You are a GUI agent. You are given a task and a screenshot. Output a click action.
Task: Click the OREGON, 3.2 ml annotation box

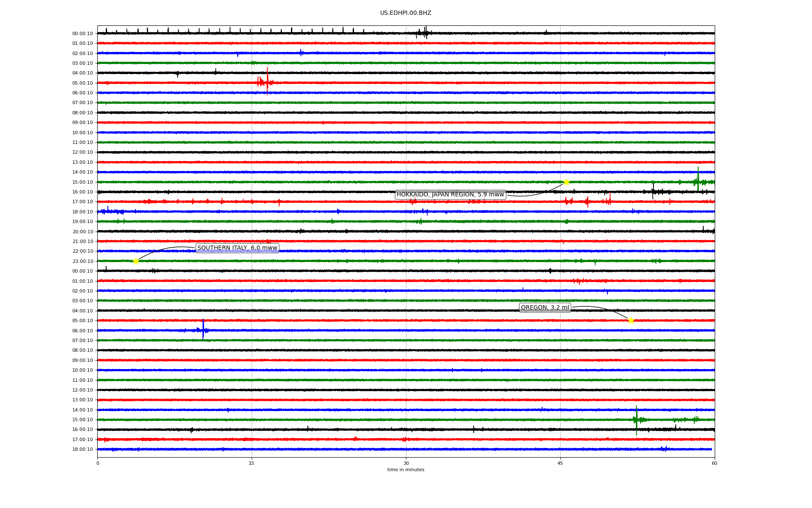click(545, 308)
